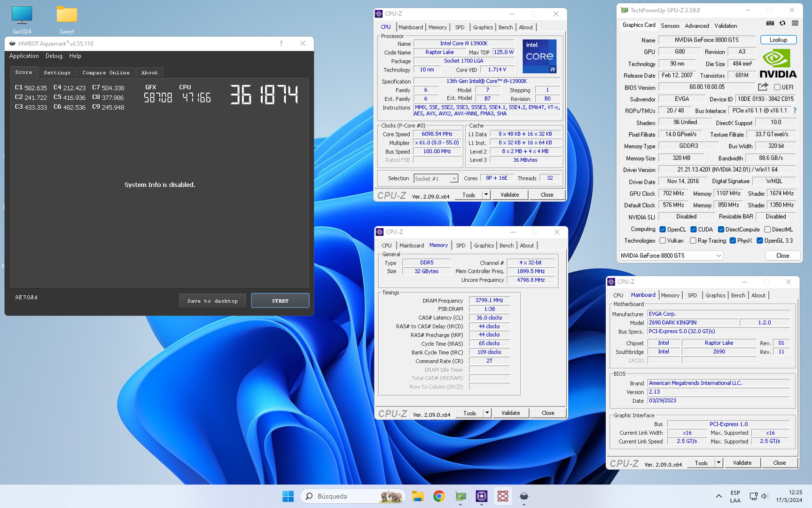This screenshot has height=508, width=812.
Task: Click Lookup button in GPU-Z
Action: [778, 40]
